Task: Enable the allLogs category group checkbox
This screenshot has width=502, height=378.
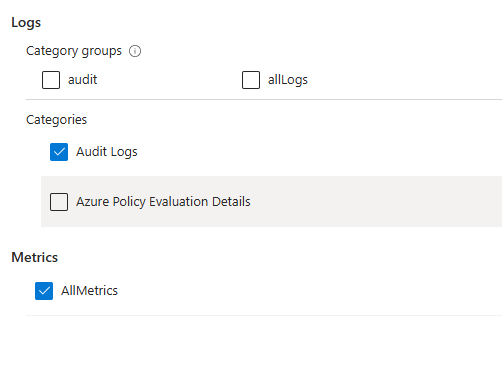Action: point(251,80)
